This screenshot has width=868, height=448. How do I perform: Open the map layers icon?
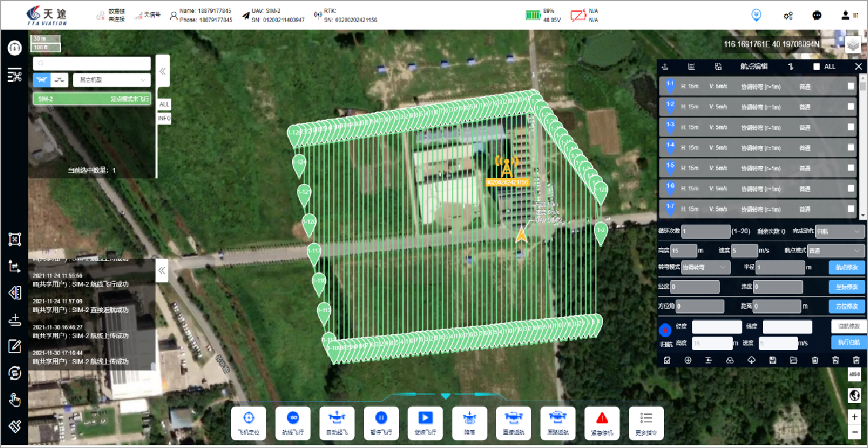tap(853, 44)
